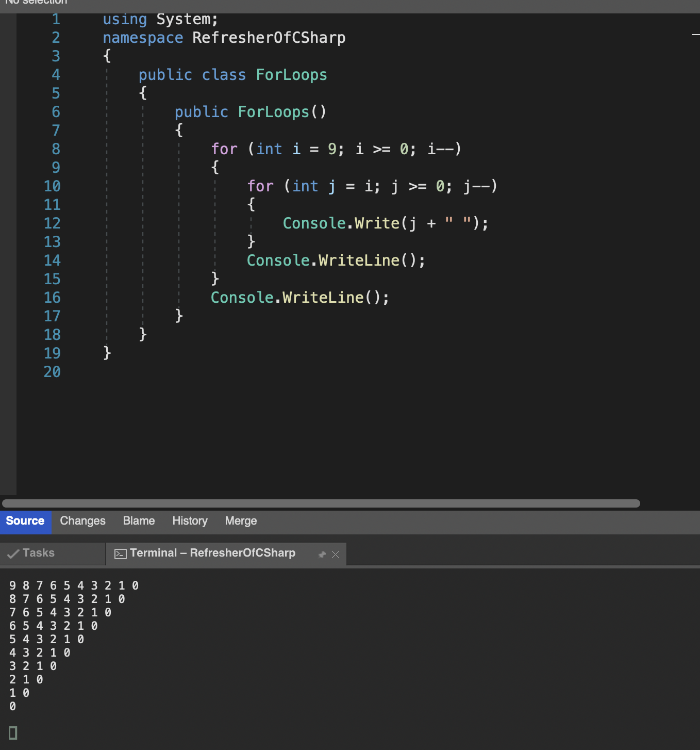Close the Terminal – RefresherOfCSharp tab
This screenshot has height=750, width=700.
tap(336, 554)
